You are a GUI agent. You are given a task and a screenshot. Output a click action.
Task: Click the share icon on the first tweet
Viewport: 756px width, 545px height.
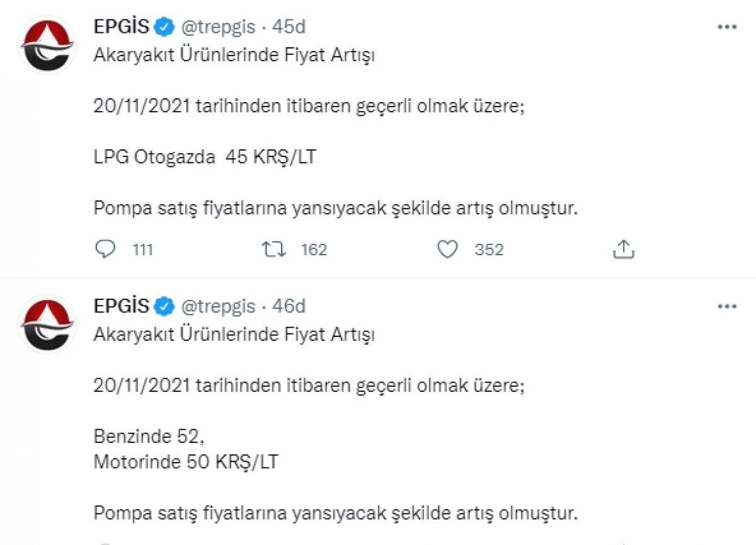coord(624,250)
